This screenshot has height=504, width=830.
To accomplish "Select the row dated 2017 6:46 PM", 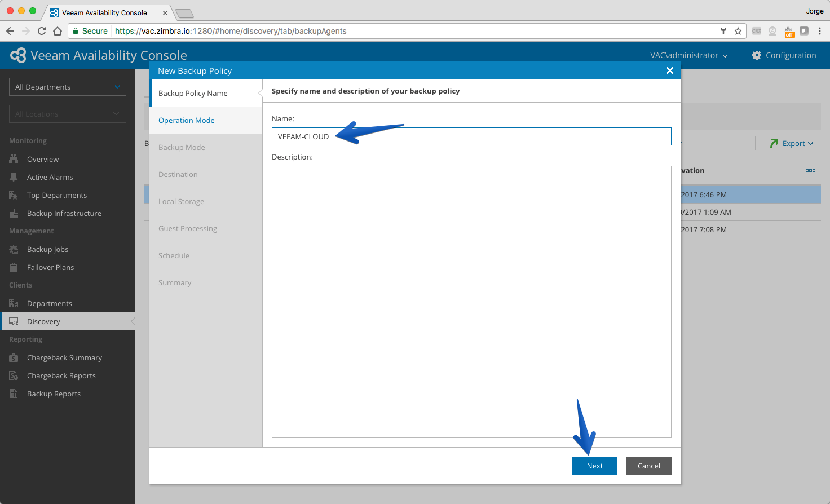I will point(750,194).
